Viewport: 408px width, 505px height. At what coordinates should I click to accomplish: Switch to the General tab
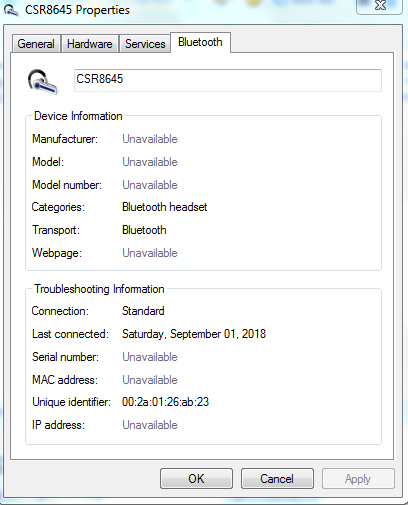click(36, 44)
